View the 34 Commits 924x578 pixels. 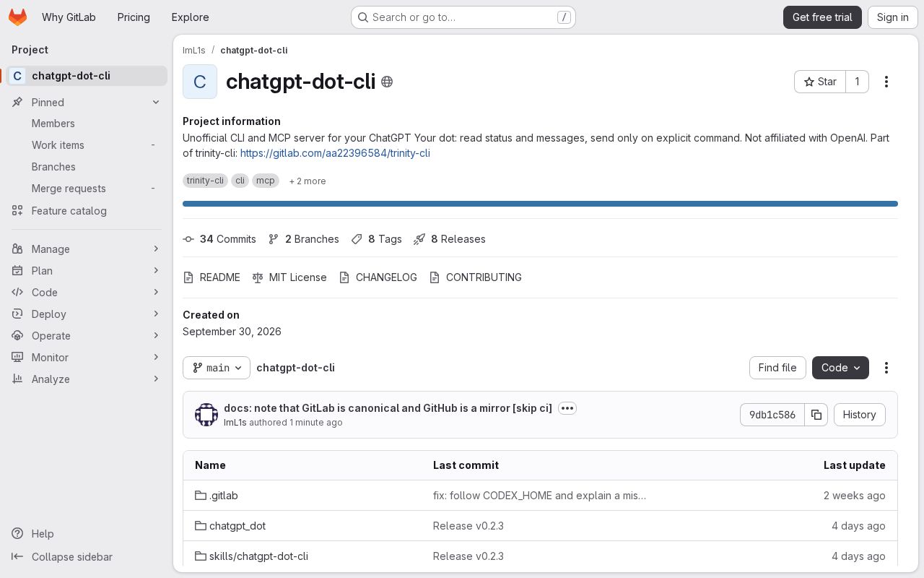[x=219, y=239]
